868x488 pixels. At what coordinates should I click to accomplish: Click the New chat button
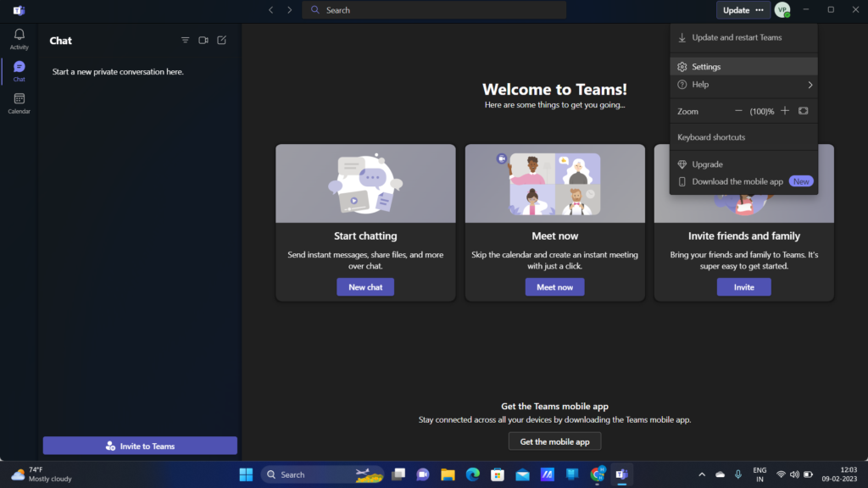click(x=365, y=287)
